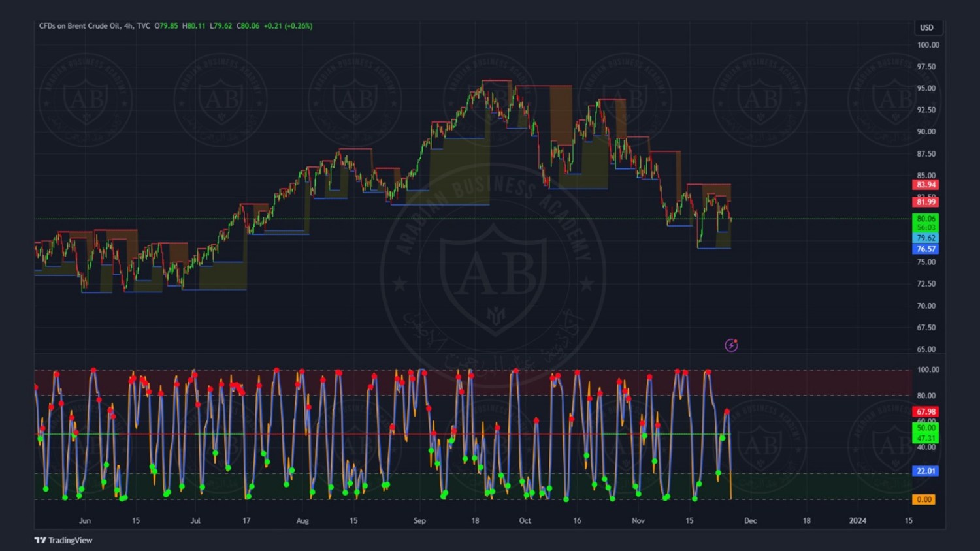
Task: Click the 40.00 oscillator axis level
Action: [x=928, y=447]
